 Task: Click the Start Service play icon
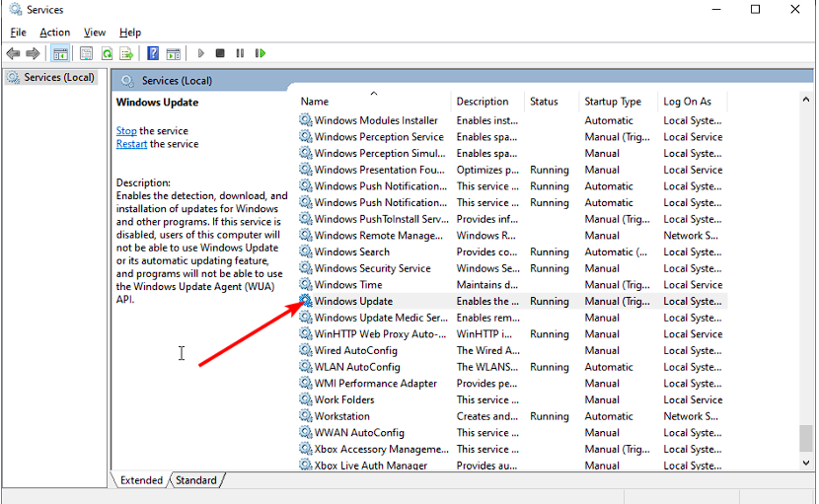(x=200, y=53)
